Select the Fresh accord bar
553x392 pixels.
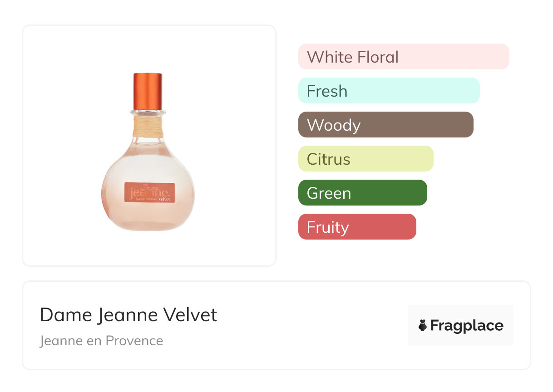[389, 91]
